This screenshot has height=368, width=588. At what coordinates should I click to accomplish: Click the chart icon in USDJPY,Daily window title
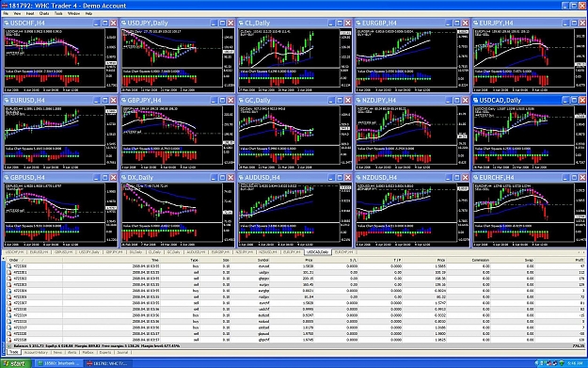124,24
